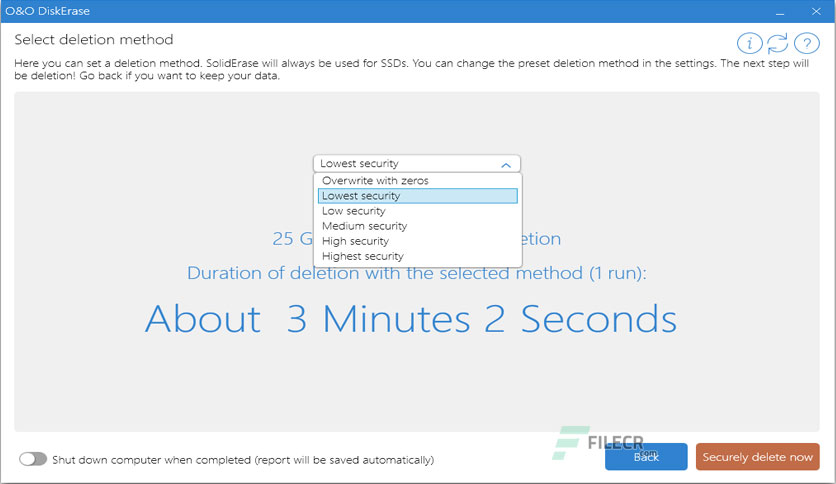Close the O&O DiskErase window
Image resolution: width=836 pixels, height=484 pixels.
(816, 11)
